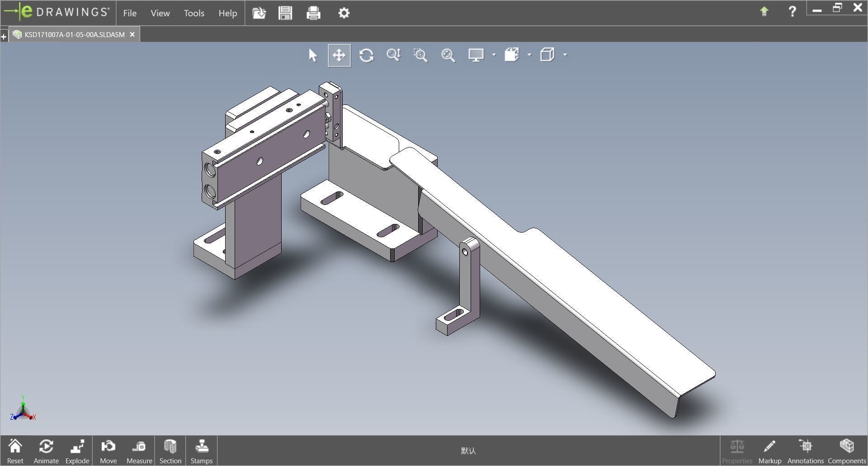Open the Stamps tool
The image size is (868, 466).
(202, 451)
